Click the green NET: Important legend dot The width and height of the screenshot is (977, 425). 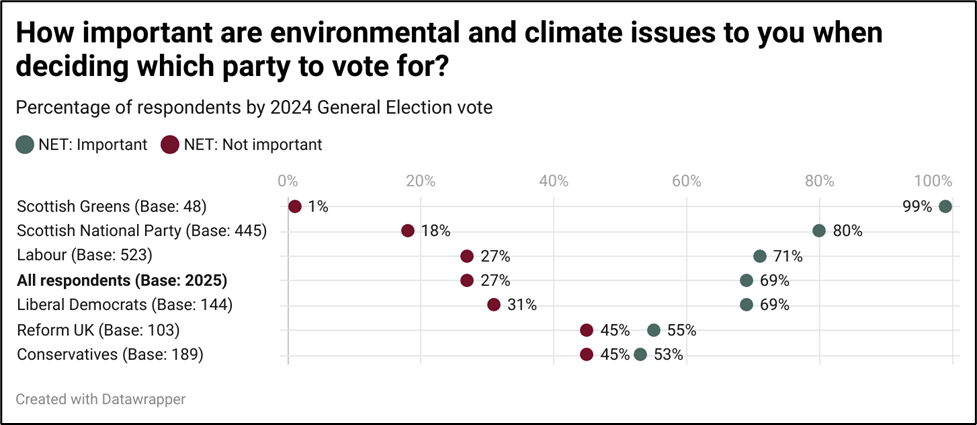point(24,144)
